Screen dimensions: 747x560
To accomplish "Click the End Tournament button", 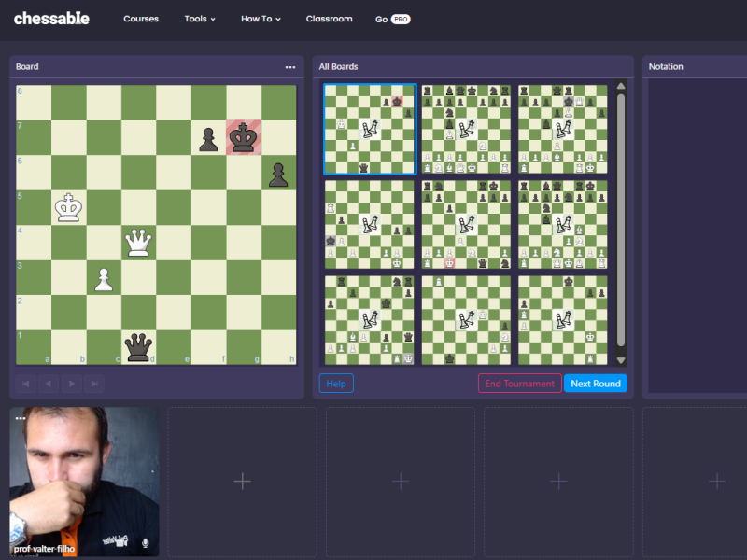I will 519,384.
